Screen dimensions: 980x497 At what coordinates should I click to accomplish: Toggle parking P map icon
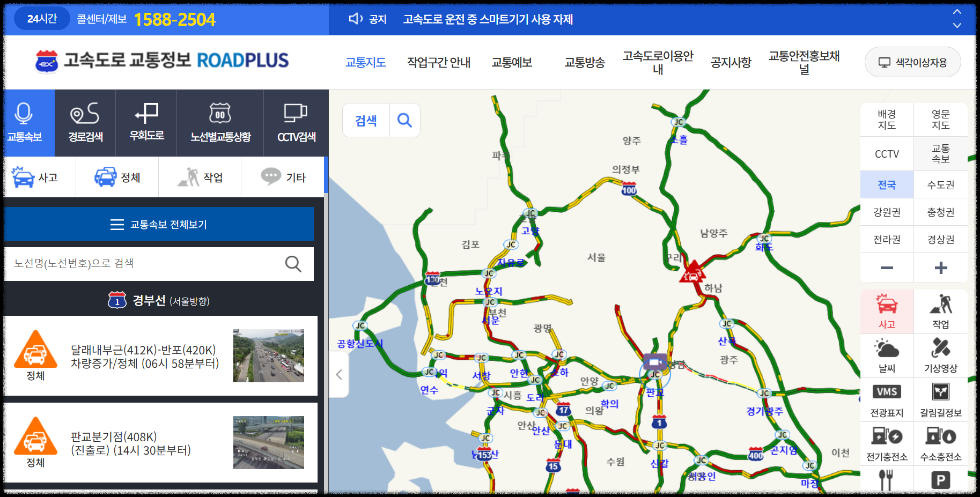point(940,479)
